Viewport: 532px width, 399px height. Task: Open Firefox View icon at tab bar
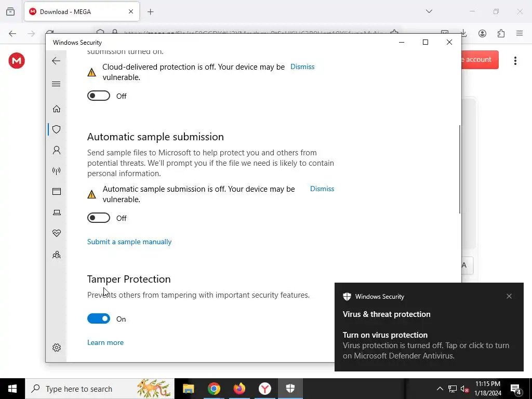[x=10, y=11]
